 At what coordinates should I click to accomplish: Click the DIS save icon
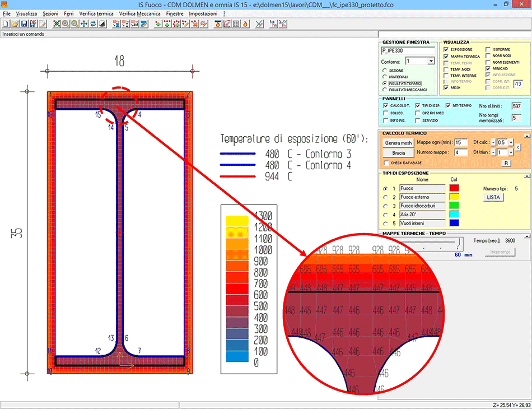(33, 24)
